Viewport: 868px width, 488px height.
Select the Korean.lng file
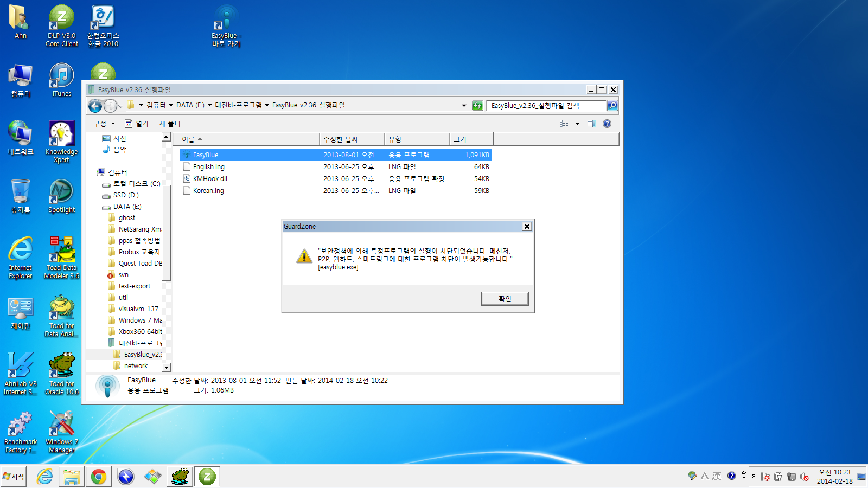(335, 191)
